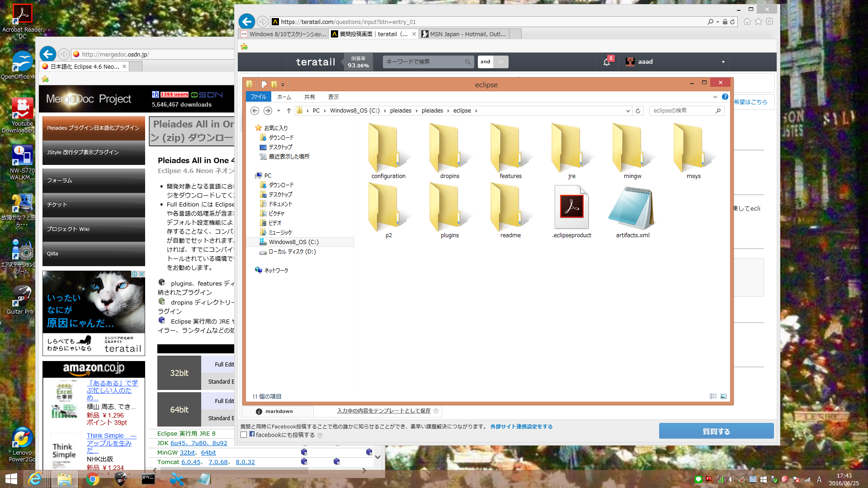Select the 'and' search mode
This screenshot has width=868, height=488.
(485, 62)
